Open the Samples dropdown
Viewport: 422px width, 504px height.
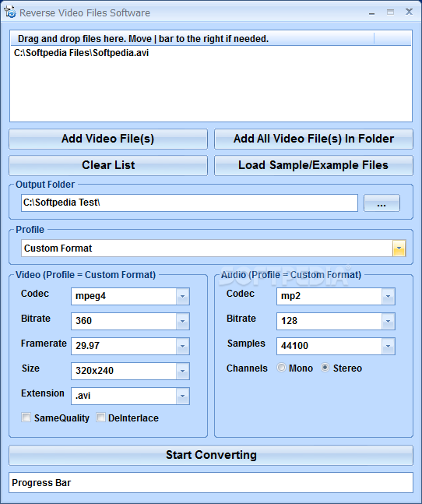388,346
